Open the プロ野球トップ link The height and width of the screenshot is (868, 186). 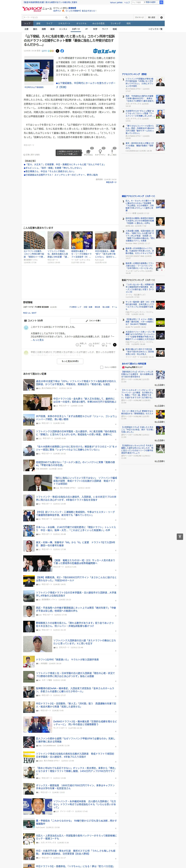75,307
